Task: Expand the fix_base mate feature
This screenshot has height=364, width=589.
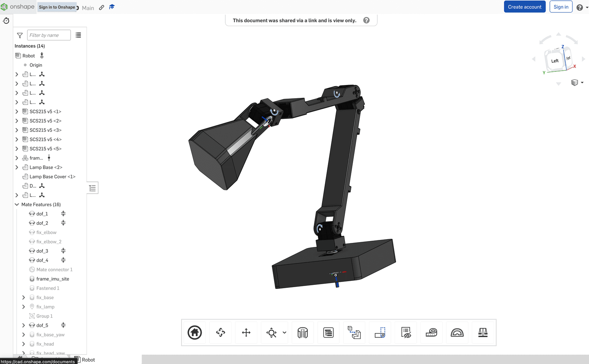Action: pos(24,297)
